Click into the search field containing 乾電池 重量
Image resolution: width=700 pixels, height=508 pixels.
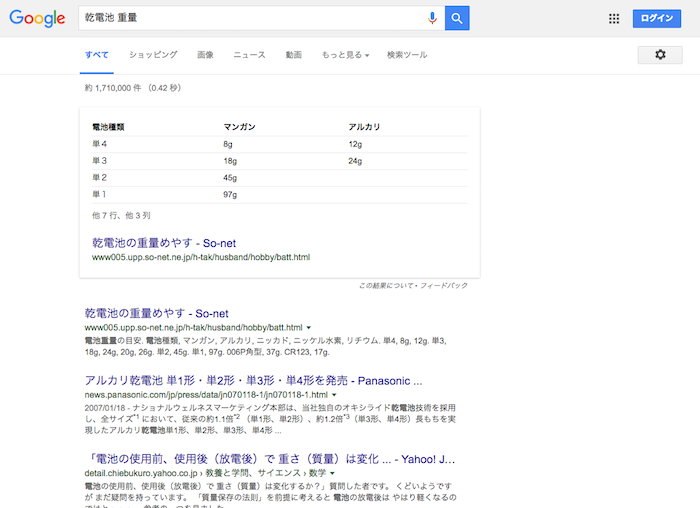click(x=250, y=18)
